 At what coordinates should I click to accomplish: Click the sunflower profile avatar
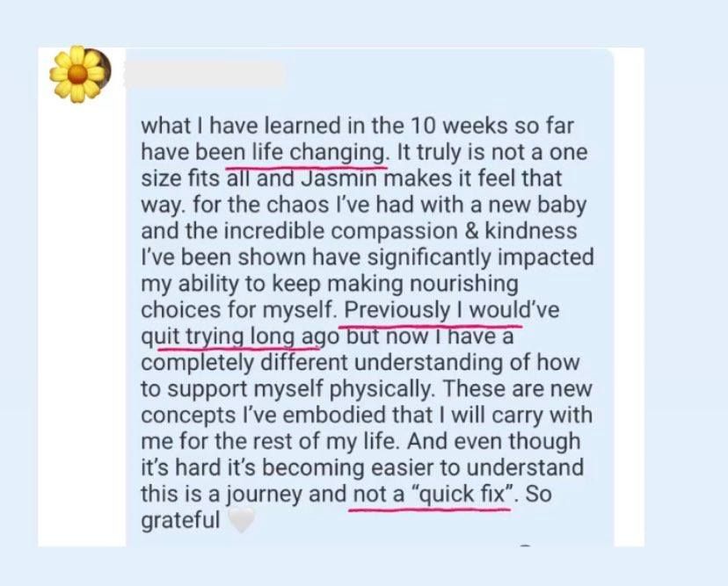(x=78, y=74)
